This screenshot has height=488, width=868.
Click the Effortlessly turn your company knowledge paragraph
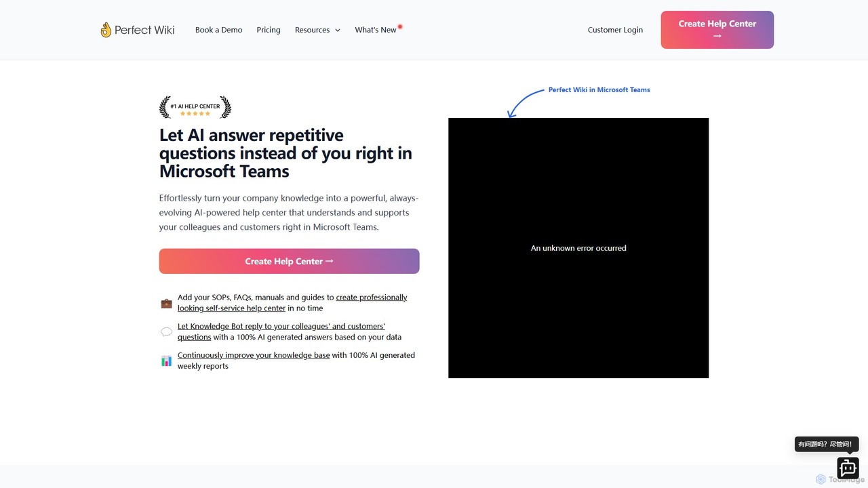(x=289, y=213)
